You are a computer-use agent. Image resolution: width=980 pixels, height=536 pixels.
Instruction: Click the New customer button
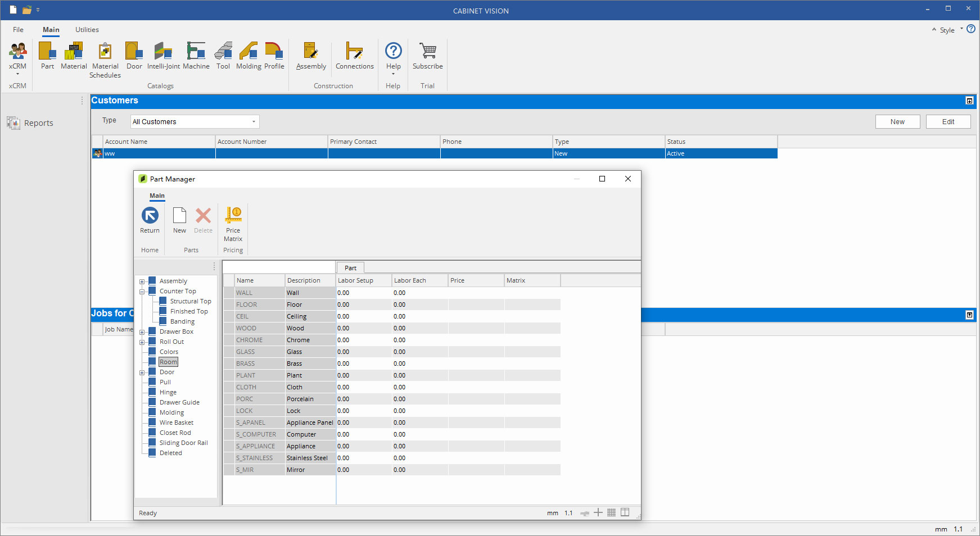[x=897, y=121]
